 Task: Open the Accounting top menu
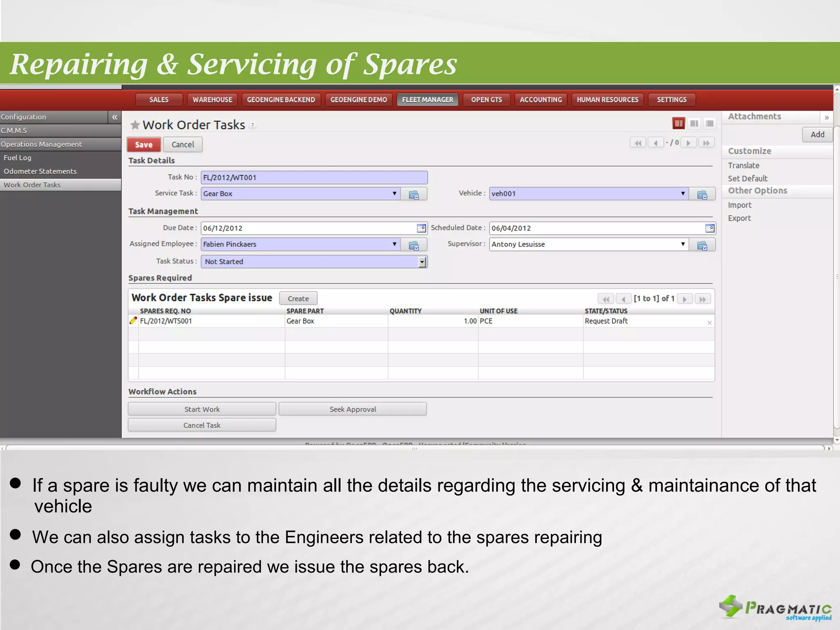click(x=541, y=100)
